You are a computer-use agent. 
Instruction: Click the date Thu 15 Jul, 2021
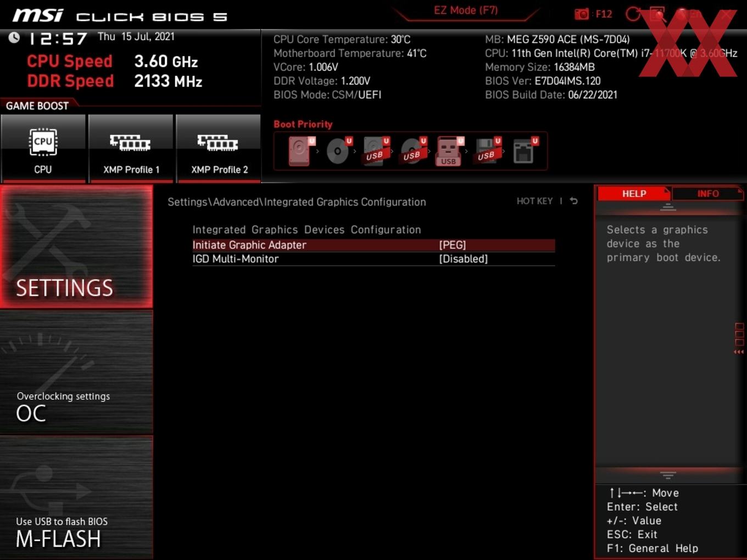point(136,37)
